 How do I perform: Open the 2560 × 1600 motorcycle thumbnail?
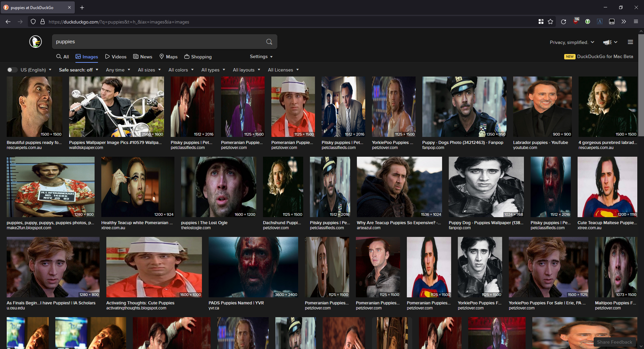[116, 106]
